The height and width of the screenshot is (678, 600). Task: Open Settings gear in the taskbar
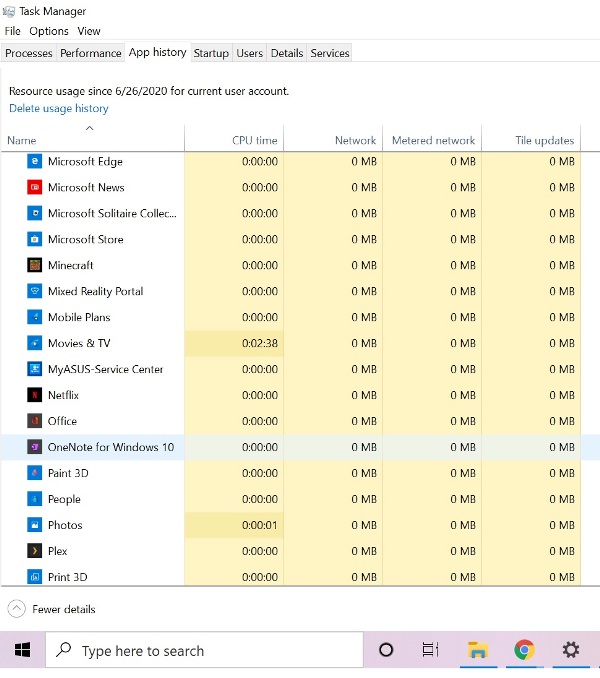pyautogui.click(x=571, y=649)
